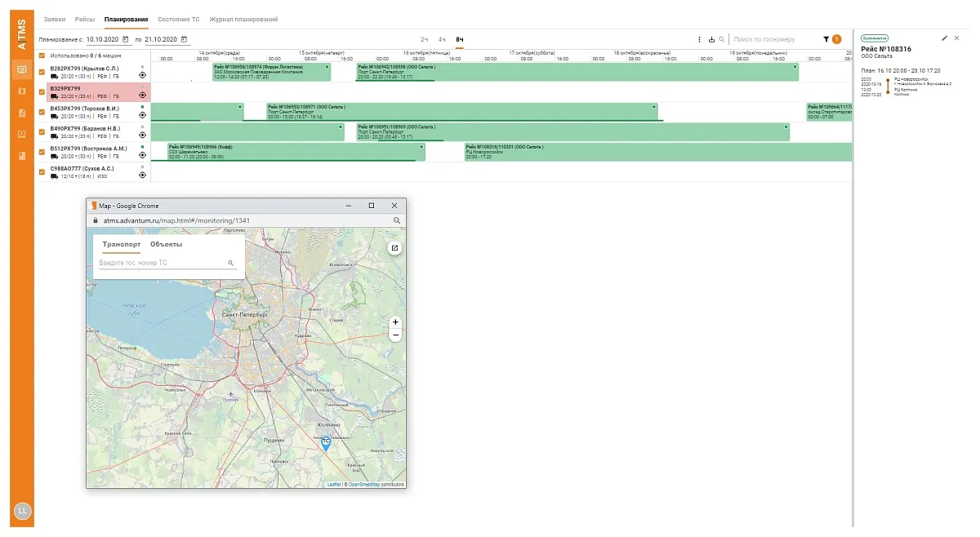Viewport: 980px width, 537px height.
Task: Switch to the Состояние ТС tab
Action: pyautogui.click(x=180, y=18)
